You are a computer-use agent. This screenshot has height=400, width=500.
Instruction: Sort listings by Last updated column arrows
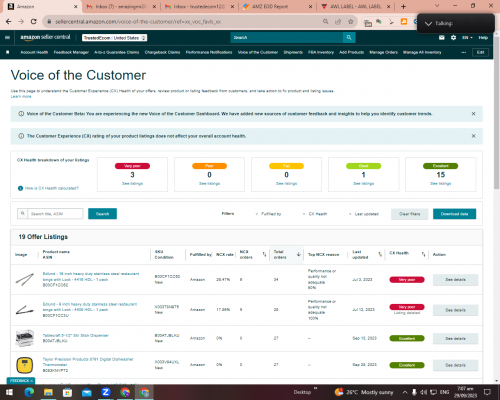380,254
